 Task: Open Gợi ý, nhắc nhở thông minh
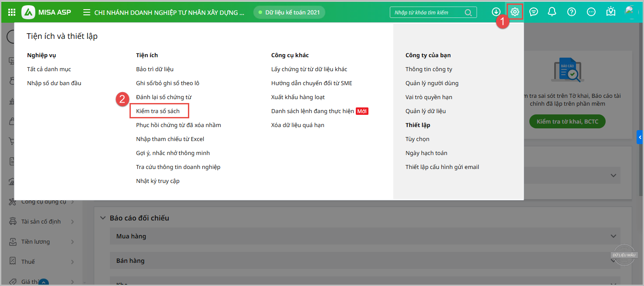(173, 153)
